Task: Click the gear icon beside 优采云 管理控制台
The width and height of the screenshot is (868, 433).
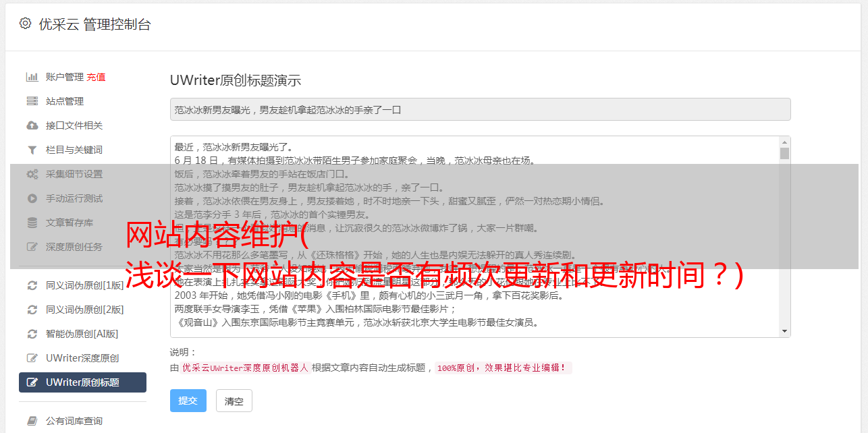Action: (x=25, y=24)
